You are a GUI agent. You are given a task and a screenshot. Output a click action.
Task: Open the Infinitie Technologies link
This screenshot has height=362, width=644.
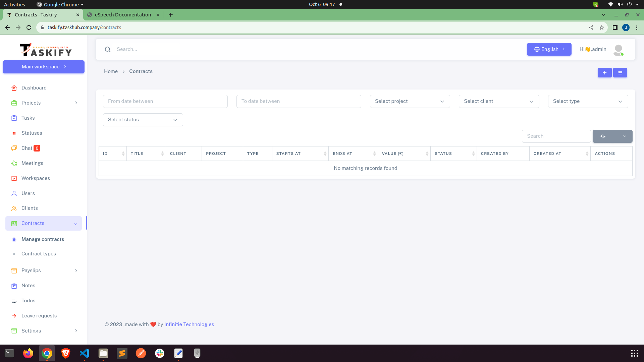[189, 324]
